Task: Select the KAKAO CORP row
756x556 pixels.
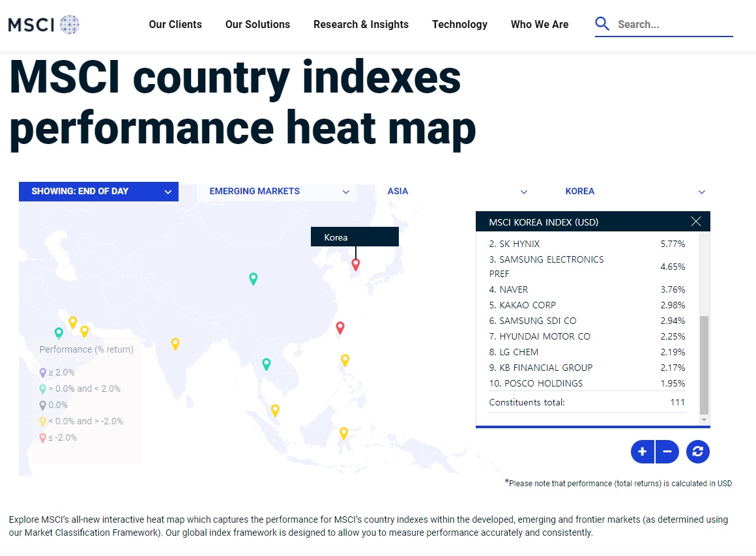Action: (587, 305)
